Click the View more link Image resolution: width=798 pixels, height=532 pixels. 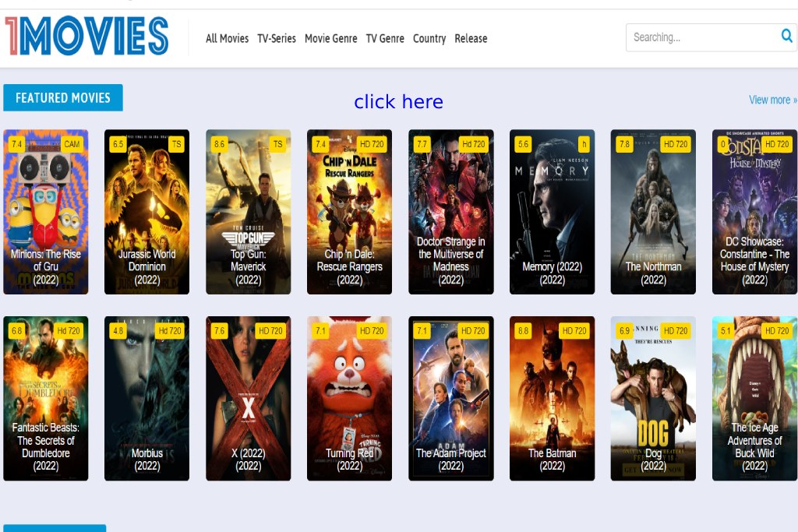point(772,100)
